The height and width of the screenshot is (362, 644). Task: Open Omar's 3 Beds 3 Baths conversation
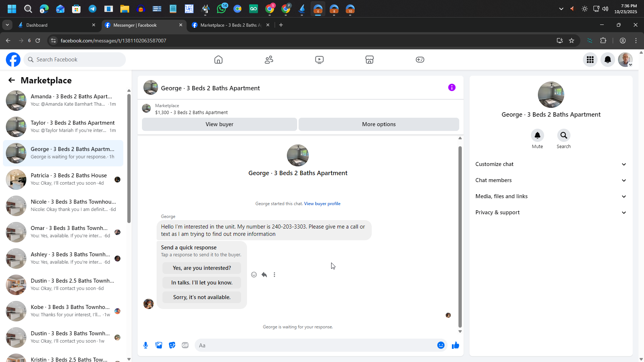(63, 232)
